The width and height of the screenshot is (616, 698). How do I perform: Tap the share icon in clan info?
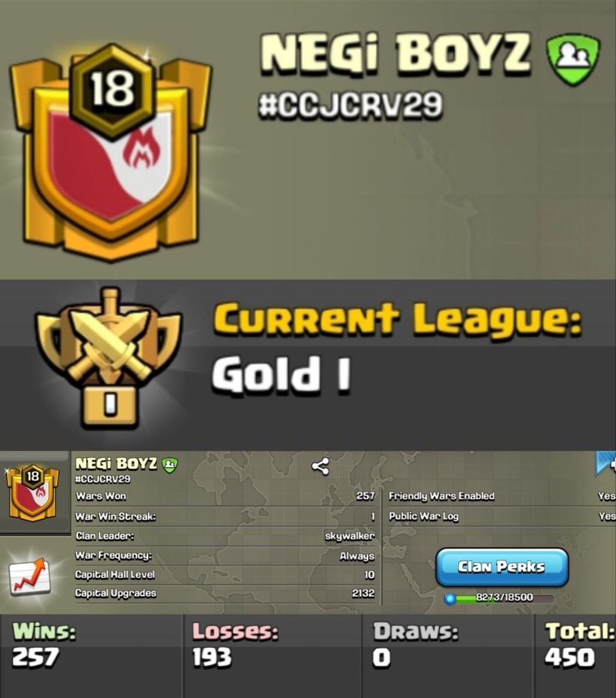click(320, 466)
